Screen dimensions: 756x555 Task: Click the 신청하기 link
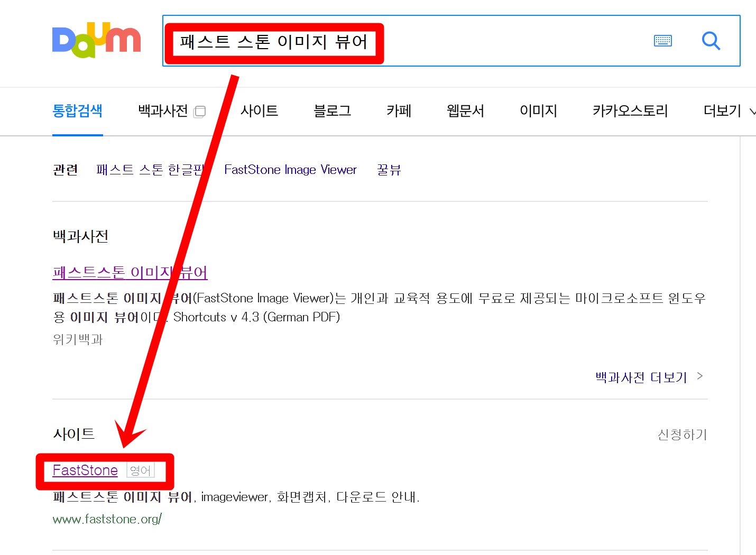682,434
